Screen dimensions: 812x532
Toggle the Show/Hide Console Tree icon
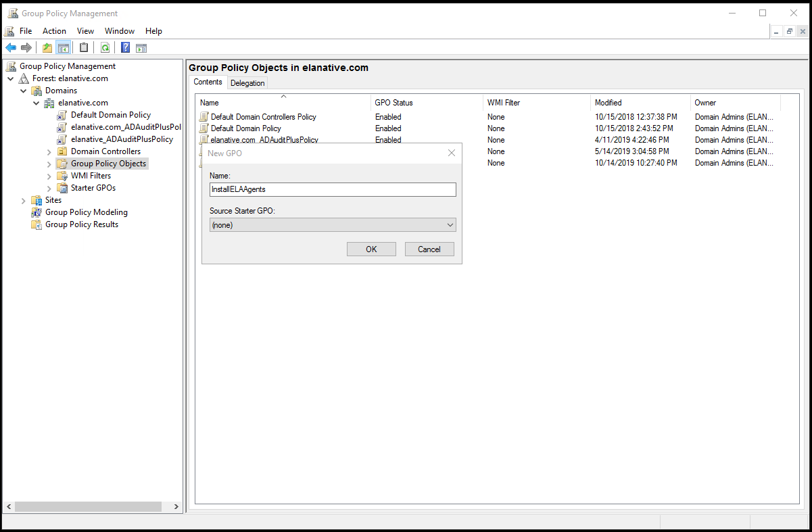[63, 47]
